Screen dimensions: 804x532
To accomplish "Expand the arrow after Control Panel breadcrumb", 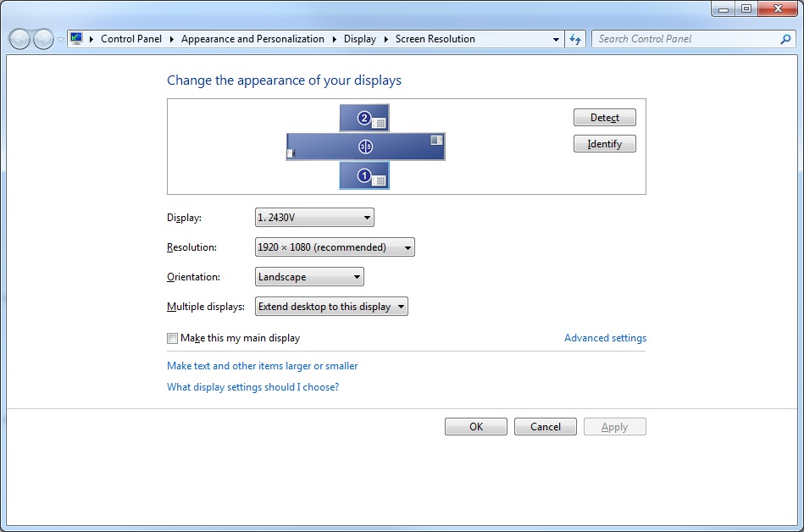I will [x=171, y=40].
